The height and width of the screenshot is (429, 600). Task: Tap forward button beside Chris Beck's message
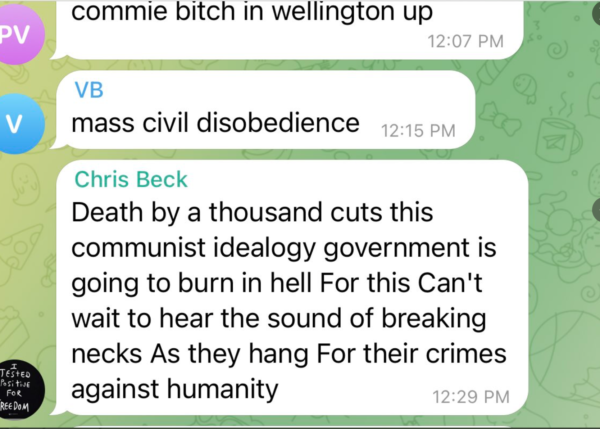coord(596,210)
